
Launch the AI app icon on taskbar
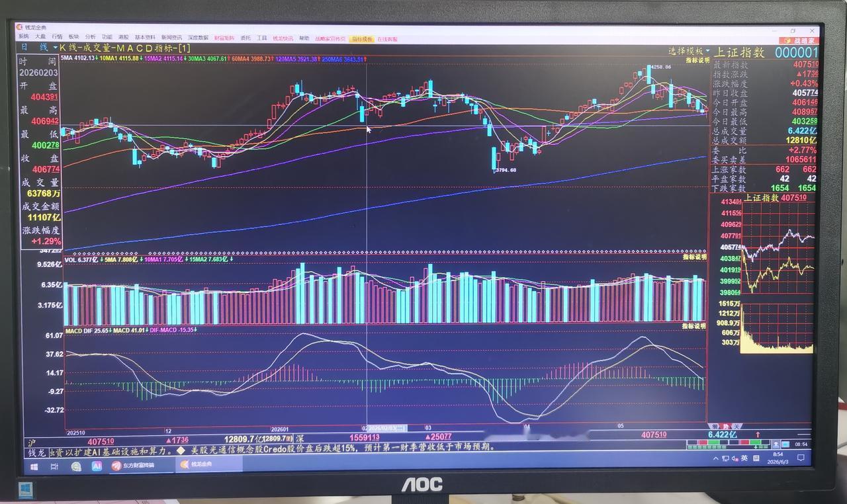pyautogui.click(x=97, y=466)
